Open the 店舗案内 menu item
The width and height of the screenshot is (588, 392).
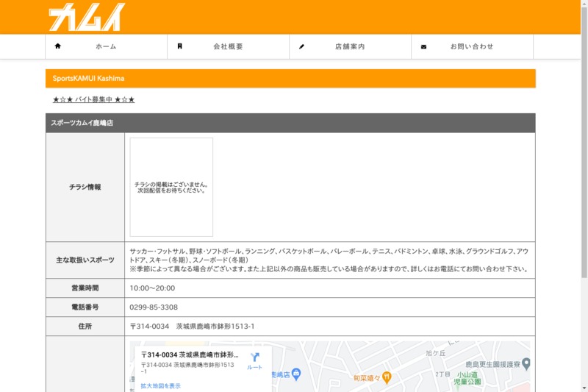click(x=351, y=46)
